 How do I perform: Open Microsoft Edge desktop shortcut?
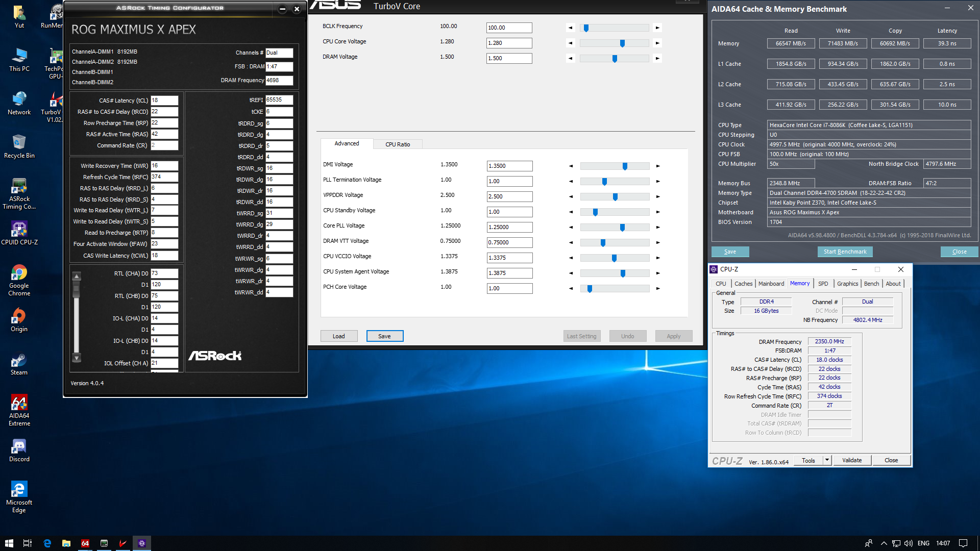(19, 496)
